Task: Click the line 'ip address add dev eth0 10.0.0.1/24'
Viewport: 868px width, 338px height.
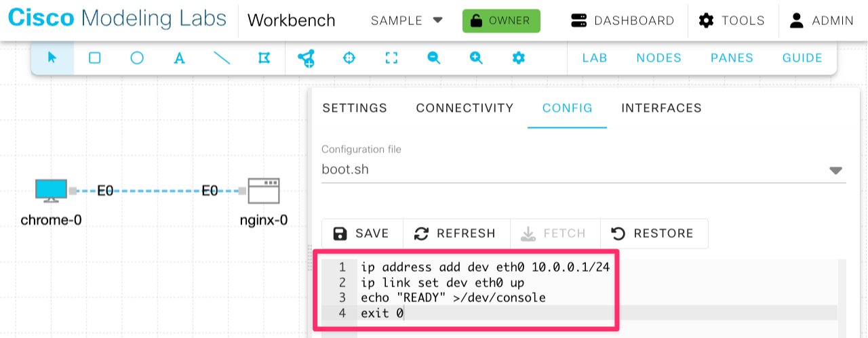Action: [485, 268]
